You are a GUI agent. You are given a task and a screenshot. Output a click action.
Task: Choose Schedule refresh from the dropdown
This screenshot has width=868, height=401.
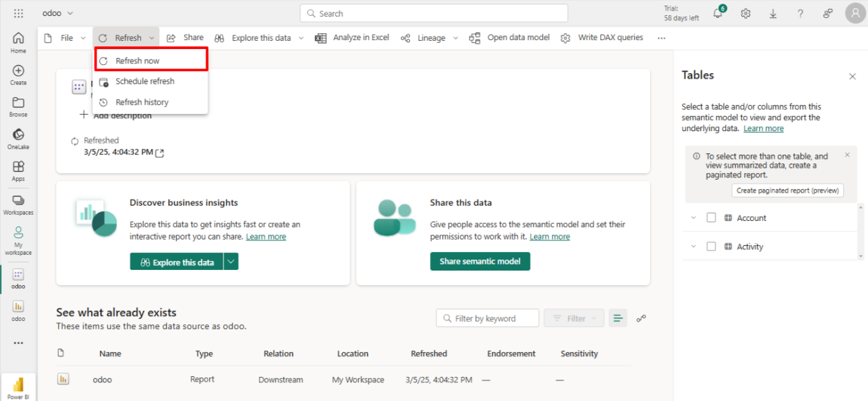tap(145, 81)
